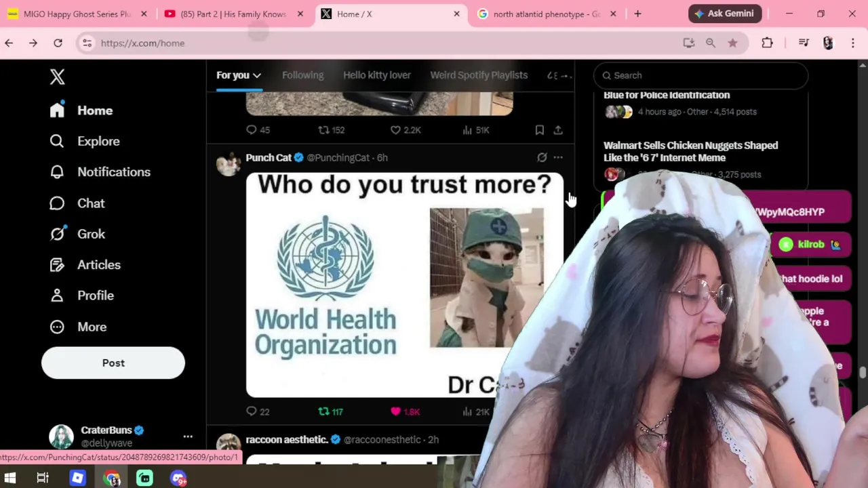The image size is (868, 488).
Task: Open the Home sidebar item
Action: [81, 110]
